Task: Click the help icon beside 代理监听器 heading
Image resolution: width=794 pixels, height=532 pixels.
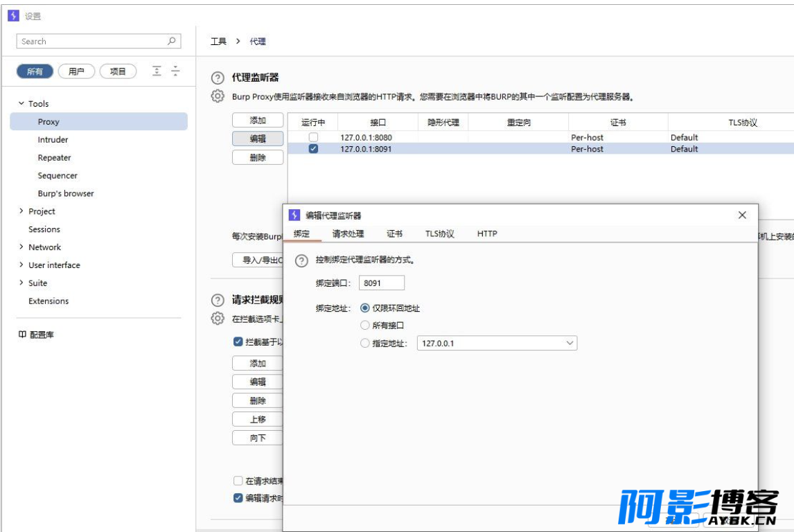Action: [218, 78]
